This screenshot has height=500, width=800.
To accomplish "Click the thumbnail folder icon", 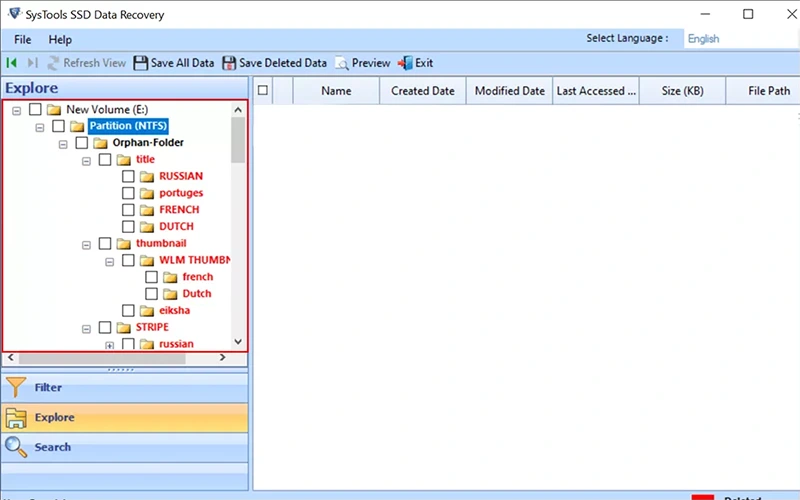I will coord(123,243).
